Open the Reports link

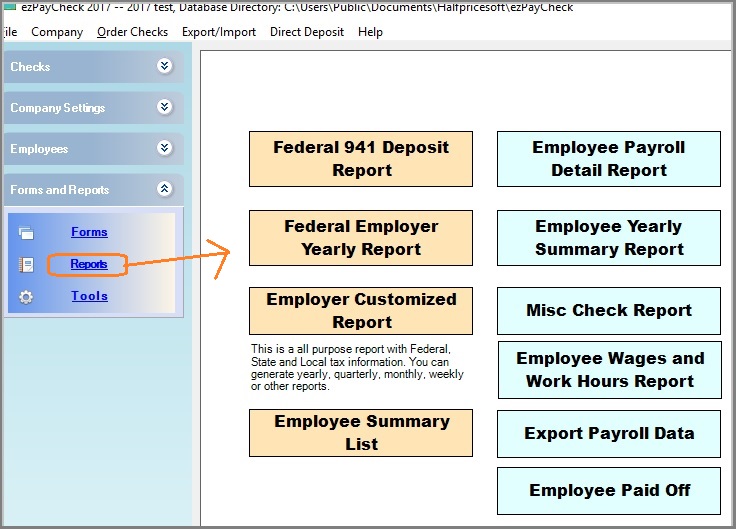89,265
